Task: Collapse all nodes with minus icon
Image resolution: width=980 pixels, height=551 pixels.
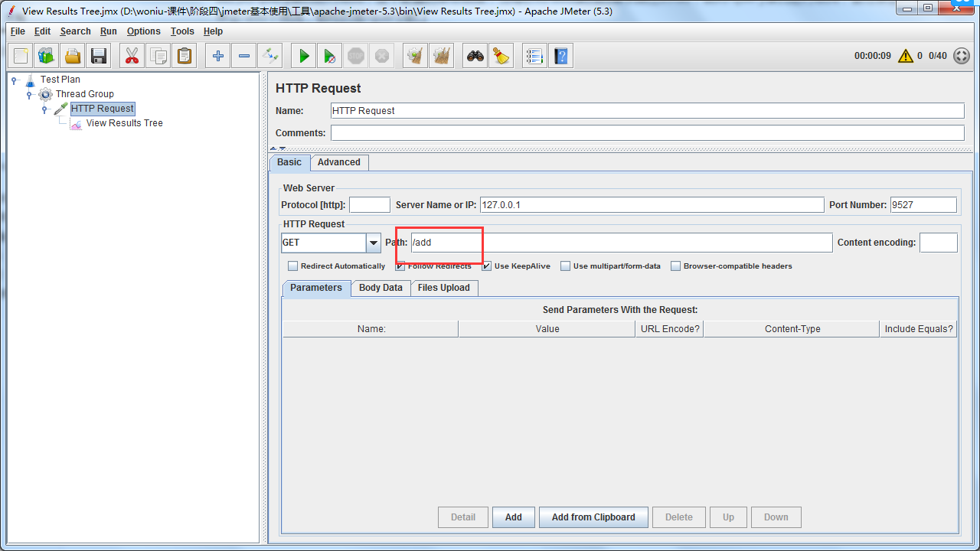Action: coord(244,56)
